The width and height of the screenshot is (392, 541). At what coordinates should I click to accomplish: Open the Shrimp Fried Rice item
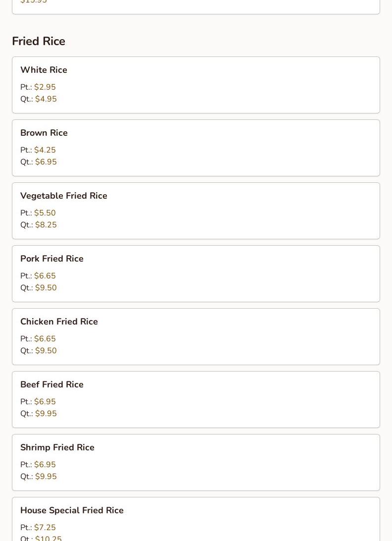tap(57, 447)
